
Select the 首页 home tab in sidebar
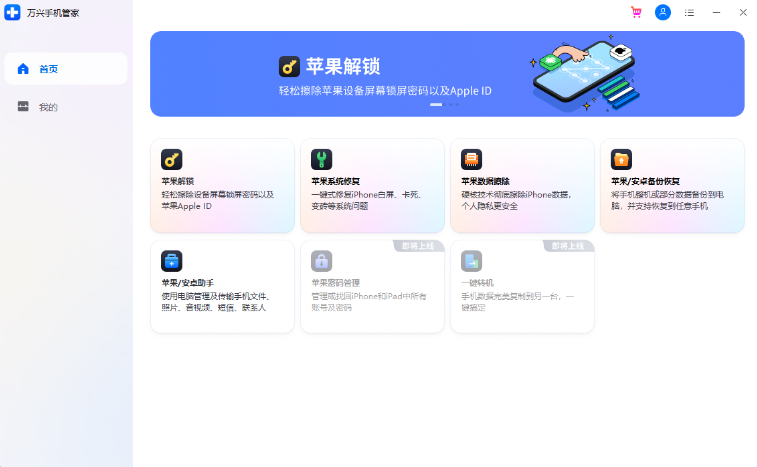point(66,69)
